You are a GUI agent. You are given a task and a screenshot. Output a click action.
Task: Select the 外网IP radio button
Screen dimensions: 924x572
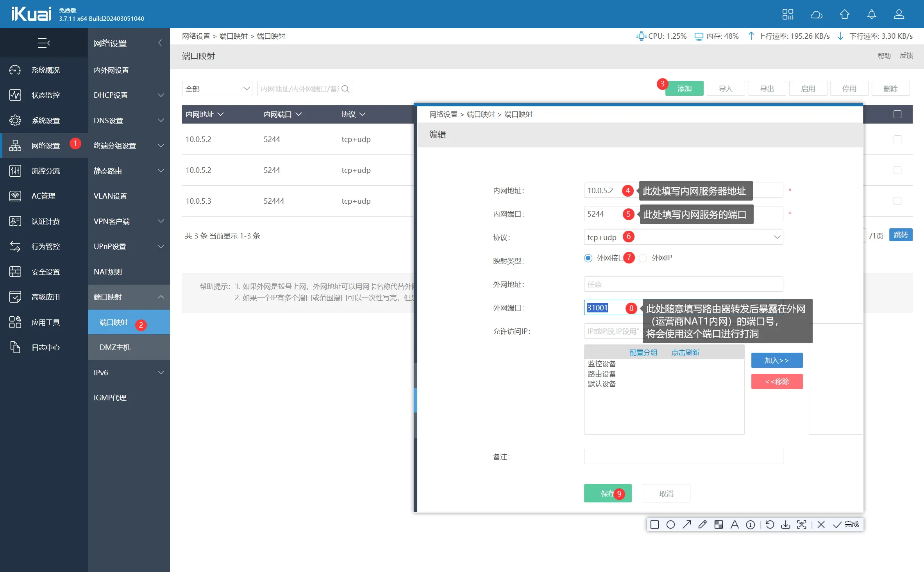pyautogui.click(x=643, y=258)
